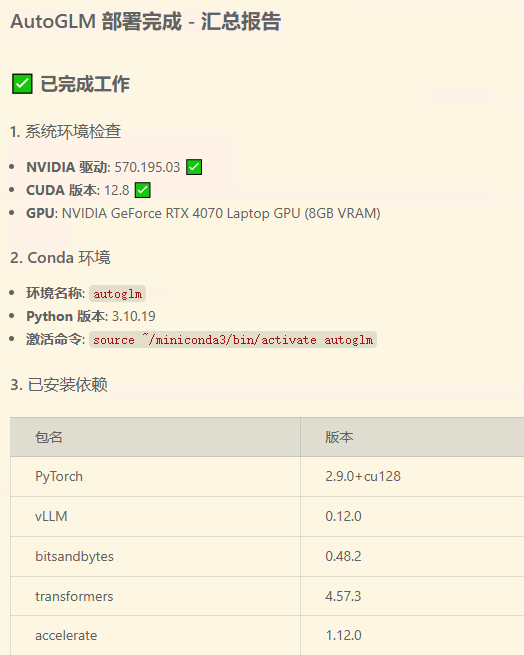Click the checkmark after CUDA 版本 12.8
The image size is (524, 655).
(142, 190)
